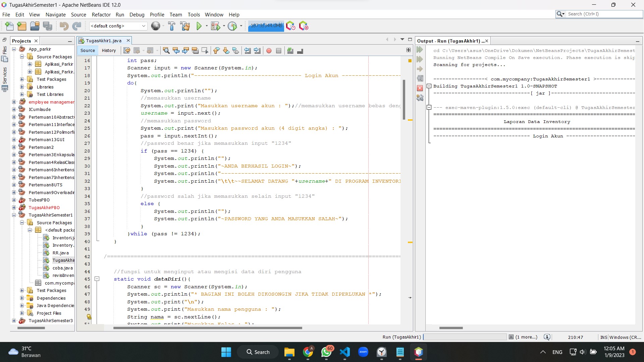The image size is (644, 362).
Task: Click Re-run icon in Output panel
Action: coord(420,50)
